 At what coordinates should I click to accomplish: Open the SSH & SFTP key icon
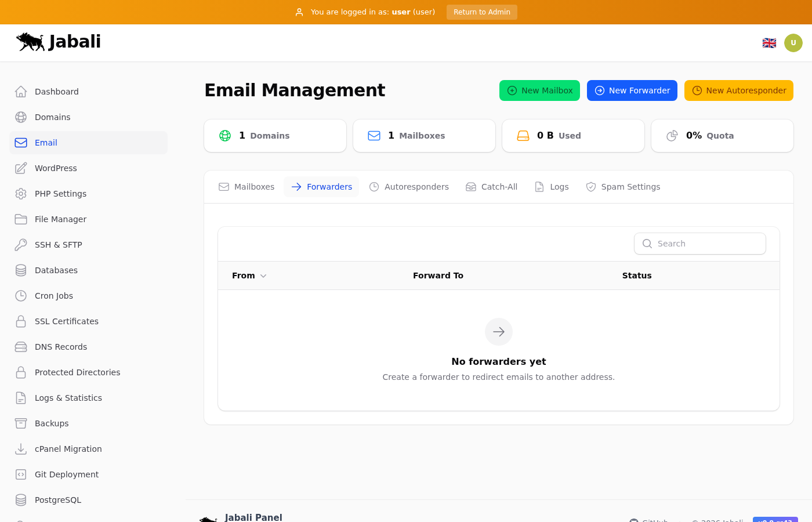coord(21,245)
